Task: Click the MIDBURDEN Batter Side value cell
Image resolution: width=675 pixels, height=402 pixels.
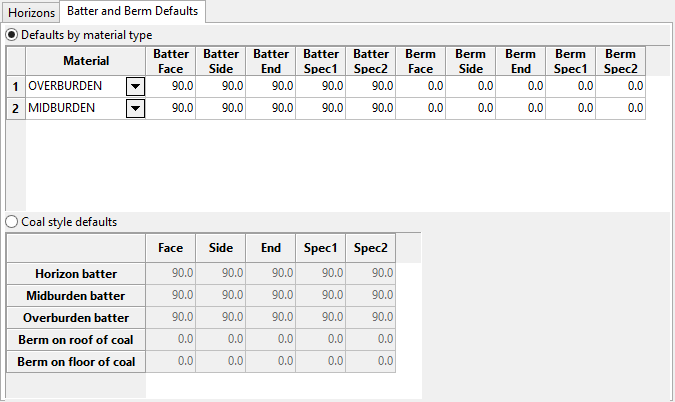Action: (x=221, y=108)
